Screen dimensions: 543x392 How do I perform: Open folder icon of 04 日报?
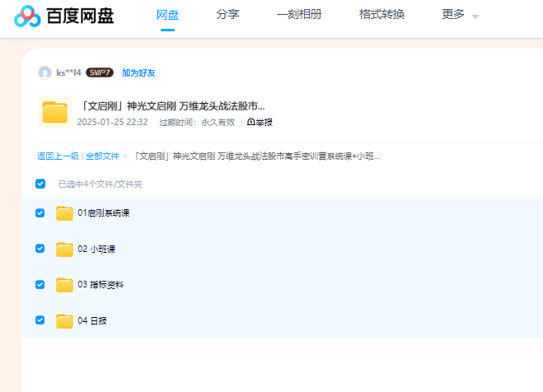pyautogui.click(x=64, y=320)
